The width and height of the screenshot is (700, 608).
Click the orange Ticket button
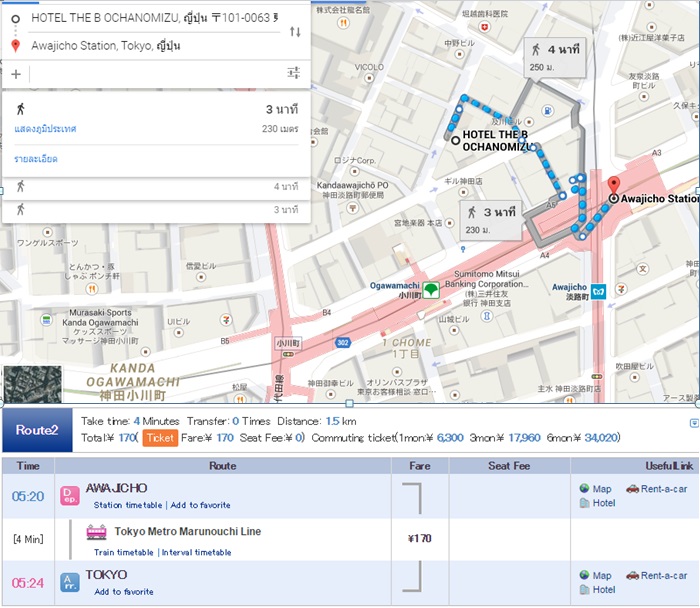pos(160,438)
